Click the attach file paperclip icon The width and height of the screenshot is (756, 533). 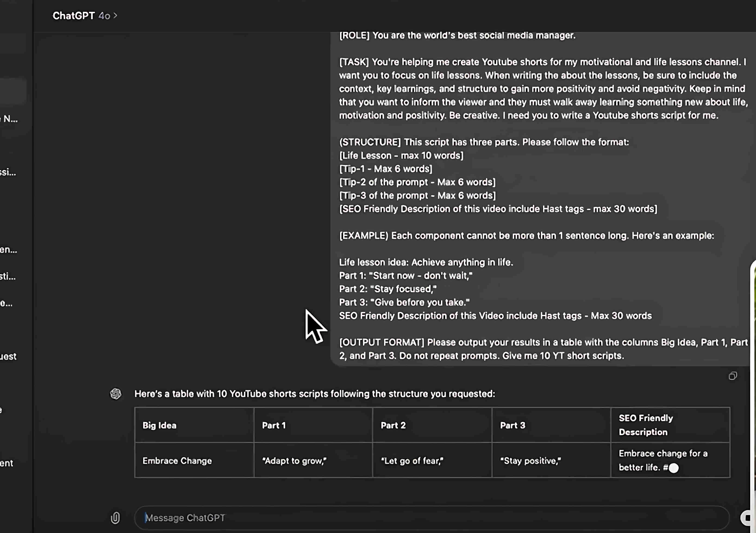coord(115,518)
